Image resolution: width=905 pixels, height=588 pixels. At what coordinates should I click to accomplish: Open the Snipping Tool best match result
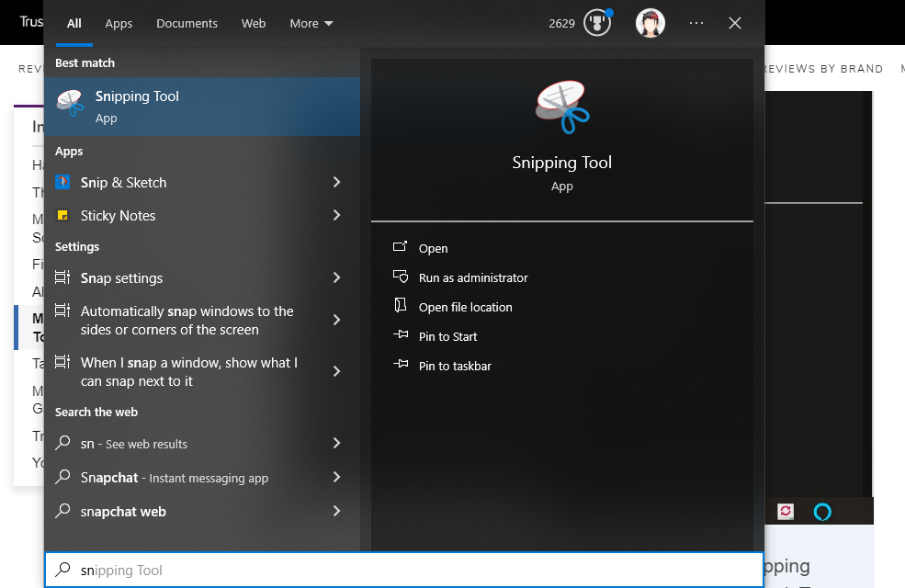pos(202,107)
